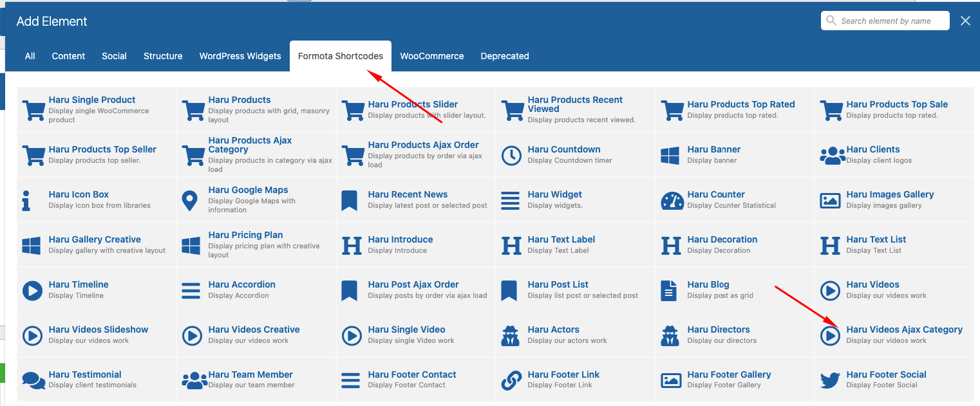Click the Haru Footer Social Twitter icon
Screen dimensions: 980x406
[x=831, y=380]
